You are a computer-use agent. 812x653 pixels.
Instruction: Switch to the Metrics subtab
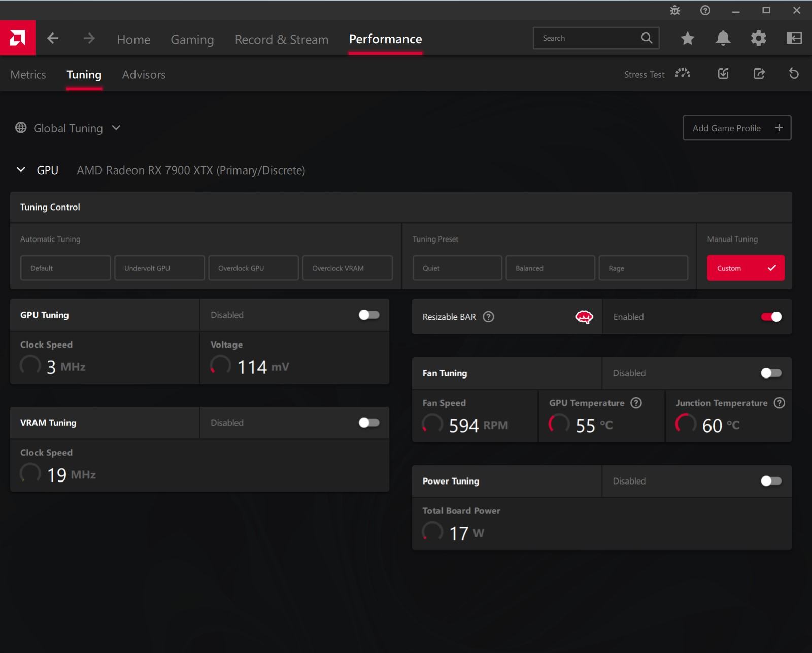coord(28,75)
